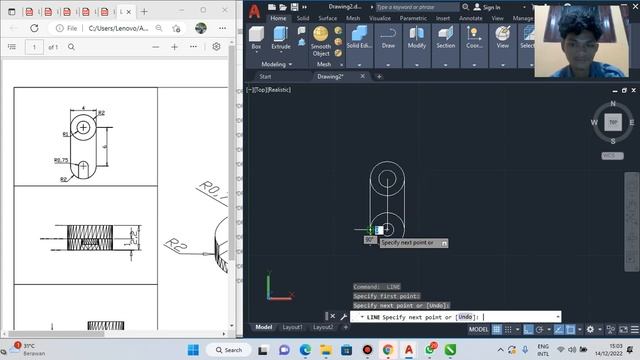This screenshot has width=640, height=360.
Task: Toggle snap mode dotted grid icon
Action: [x=508, y=329]
